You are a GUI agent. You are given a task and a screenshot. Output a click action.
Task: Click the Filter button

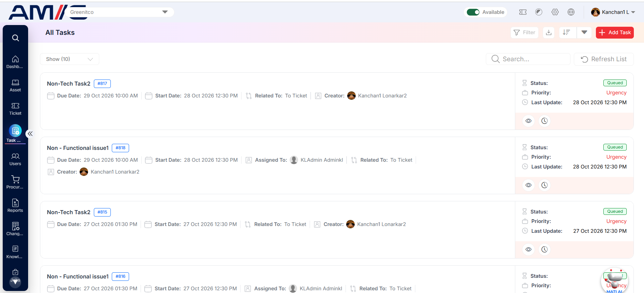click(x=524, y=32)
